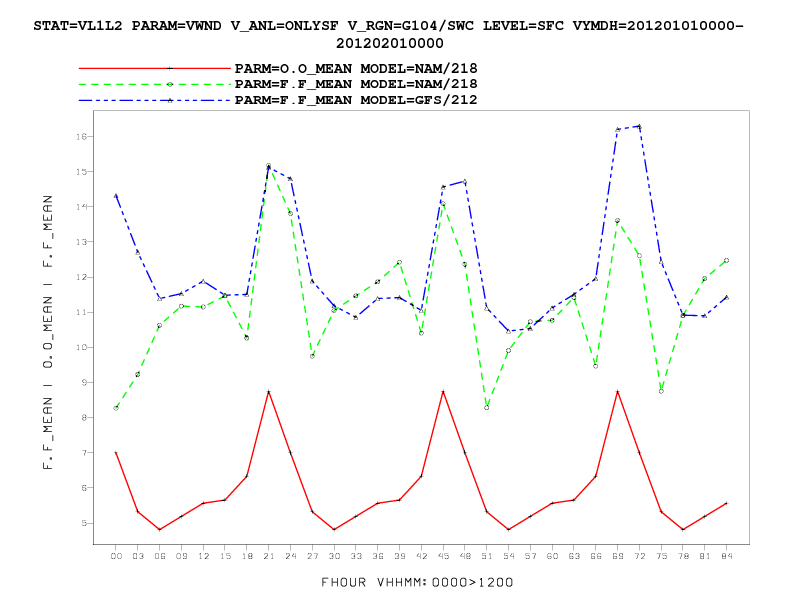Click y-axis tick label 6
Viewport: 792px width, 612px height.
pyautogui.click(x=84, y=488)
